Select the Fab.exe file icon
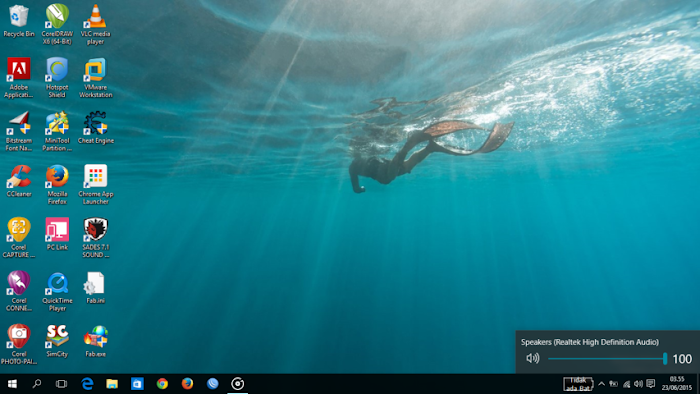The height and width of the screenshot is (394, 700). pyautogui.click(x=96, y=341)
